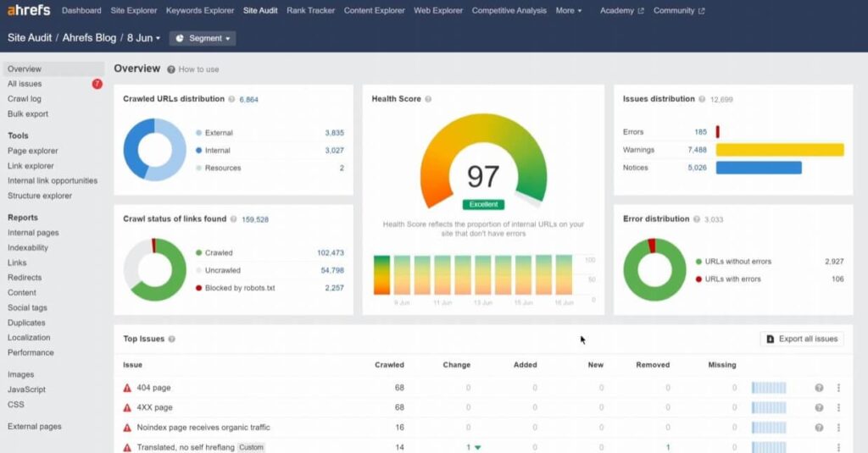
Task: Open Internal link opportunities
Action: tap(53, 181)
